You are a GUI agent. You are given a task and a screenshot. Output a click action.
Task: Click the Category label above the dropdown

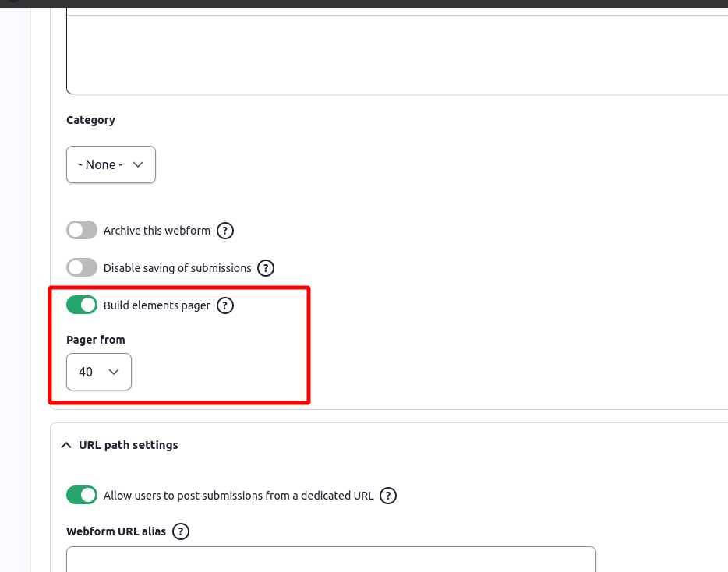(x=90, y=119)
